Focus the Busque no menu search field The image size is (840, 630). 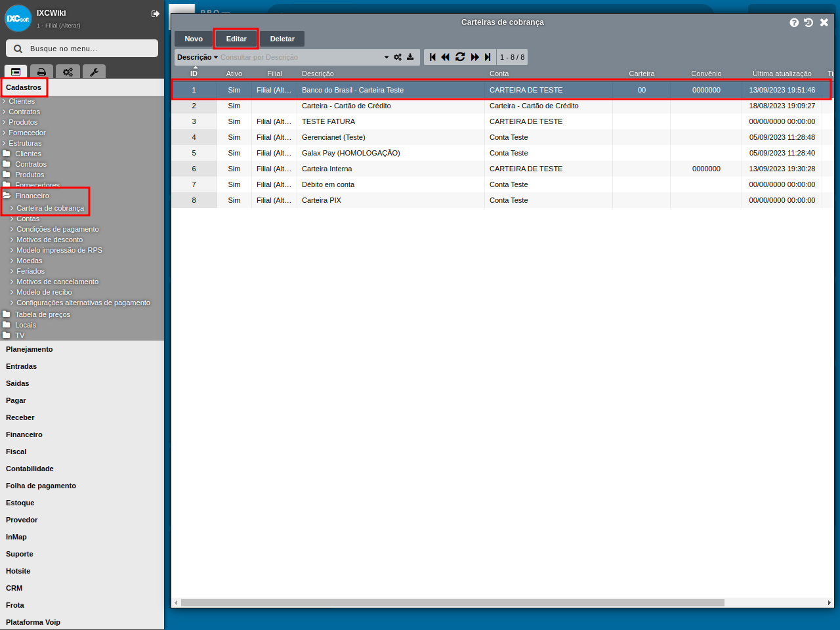click(x=82, y=49)
